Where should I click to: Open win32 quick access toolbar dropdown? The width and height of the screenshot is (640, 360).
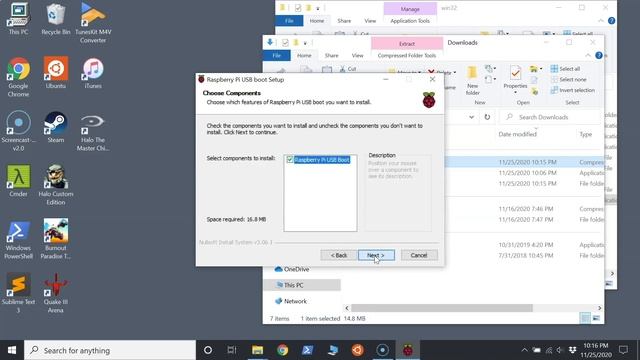(318, 8)
